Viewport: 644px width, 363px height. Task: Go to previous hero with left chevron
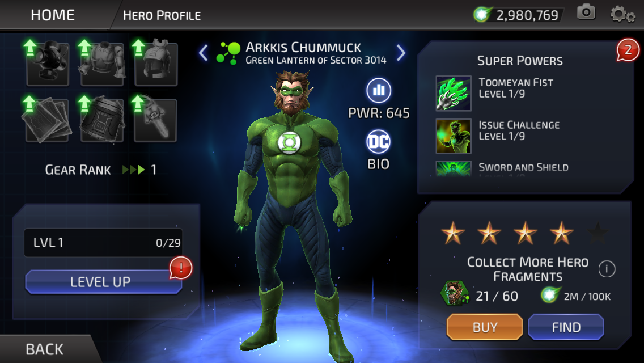coord(203,53)
